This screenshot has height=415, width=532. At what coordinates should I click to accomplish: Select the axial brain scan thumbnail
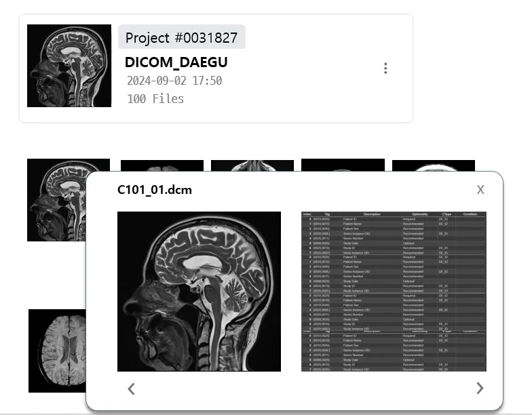(57, 351)
